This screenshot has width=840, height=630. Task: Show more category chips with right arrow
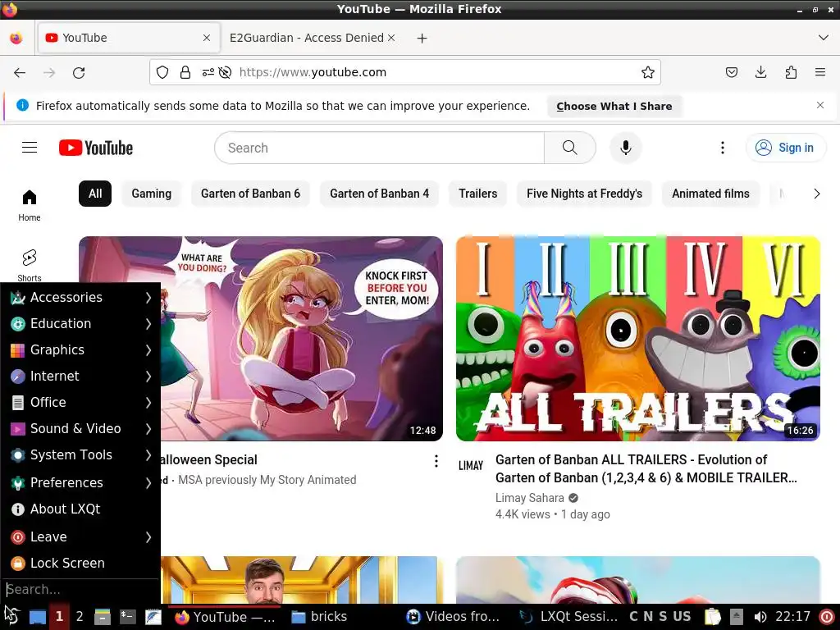coord(816,194)
